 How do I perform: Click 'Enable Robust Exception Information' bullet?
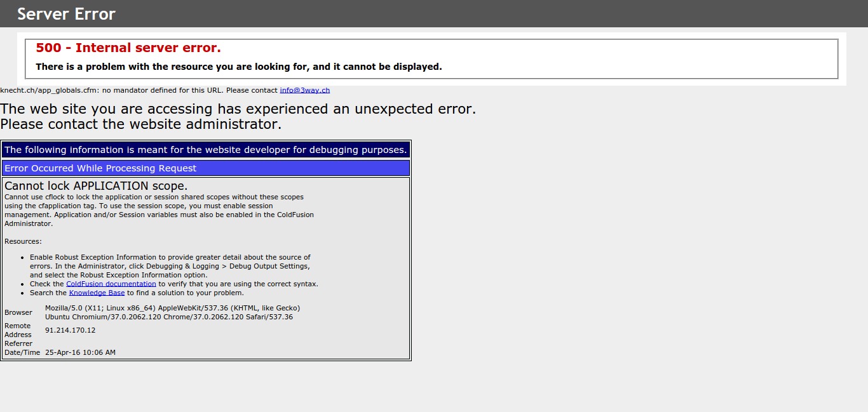170,266
